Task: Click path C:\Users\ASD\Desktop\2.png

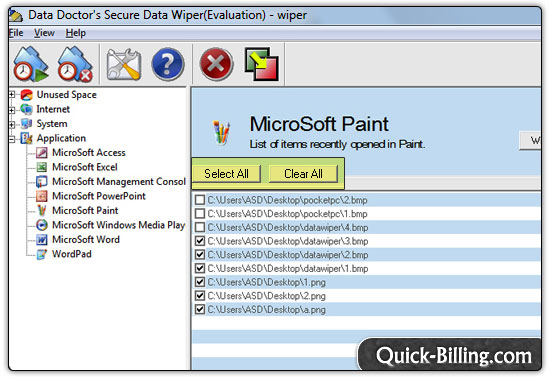Action: click(x=267, y=296)
